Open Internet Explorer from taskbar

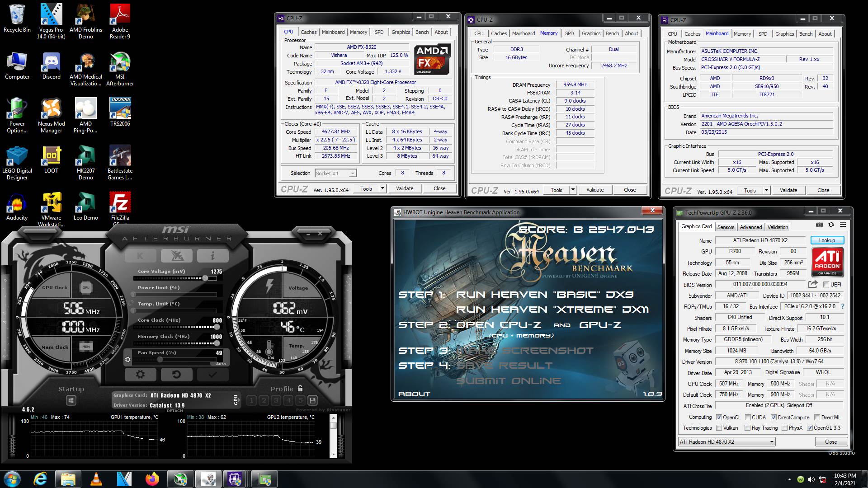point(40,479)
